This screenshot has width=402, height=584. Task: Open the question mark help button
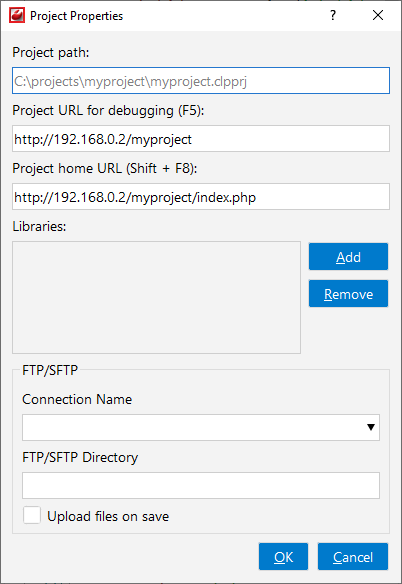tap(333, 16)
